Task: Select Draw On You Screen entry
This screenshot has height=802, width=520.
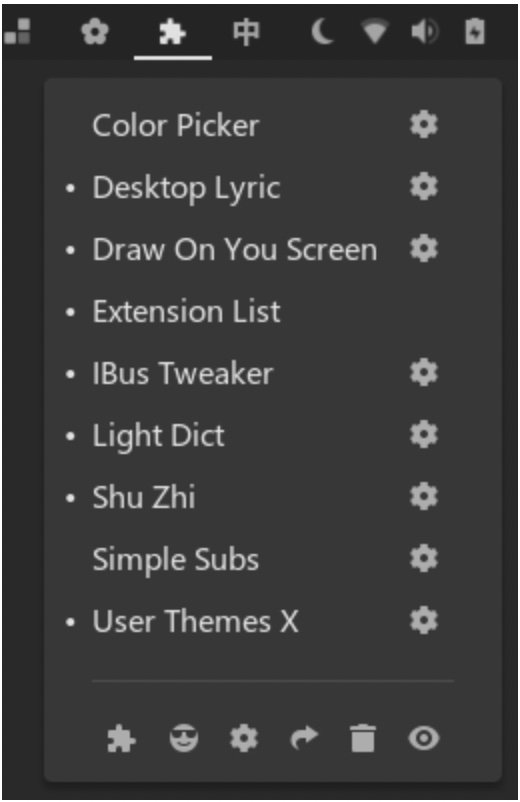Action: coord(235,250)
